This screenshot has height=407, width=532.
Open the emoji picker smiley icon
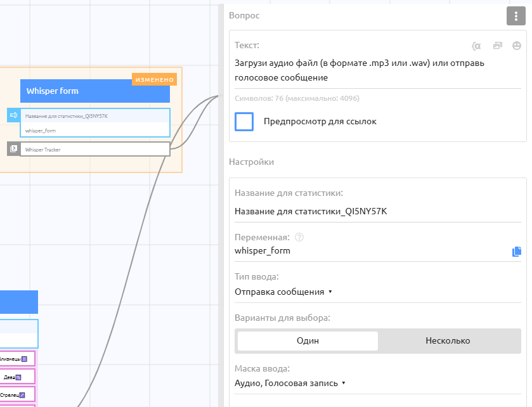[517, 46]
